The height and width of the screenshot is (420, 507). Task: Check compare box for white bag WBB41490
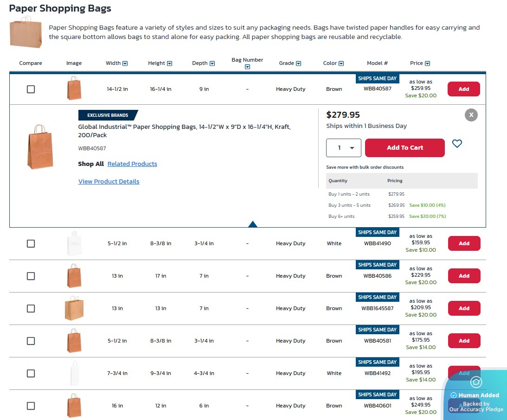[x=31, y=243]
